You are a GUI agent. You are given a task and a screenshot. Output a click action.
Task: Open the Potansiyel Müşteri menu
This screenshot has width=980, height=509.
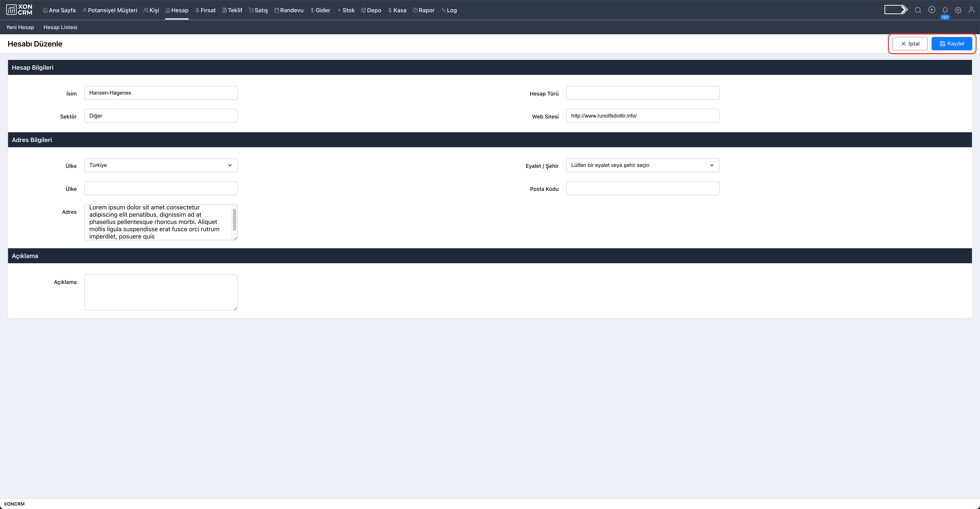point(109,10)
